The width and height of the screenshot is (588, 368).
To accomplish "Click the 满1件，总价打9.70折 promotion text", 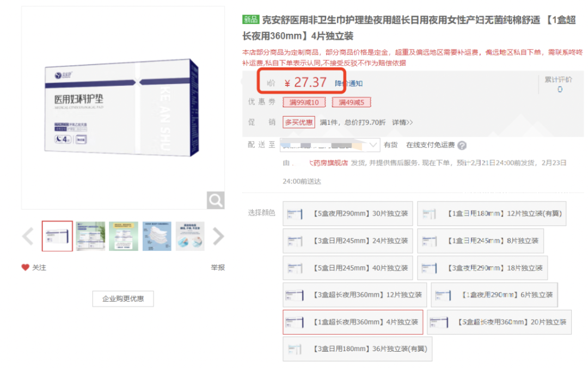I will (x=352, y=122).
